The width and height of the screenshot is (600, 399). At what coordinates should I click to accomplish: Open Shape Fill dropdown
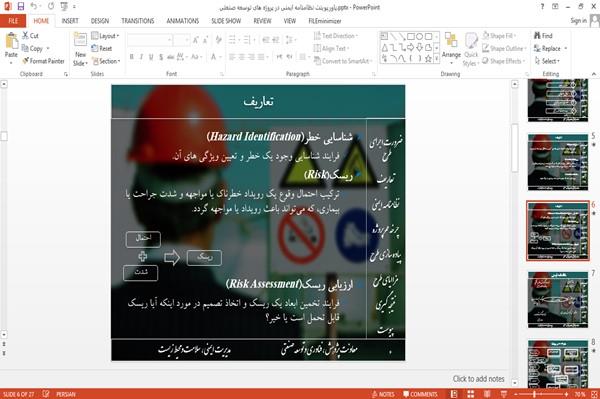pyautogui.click(x=499, y=36)
